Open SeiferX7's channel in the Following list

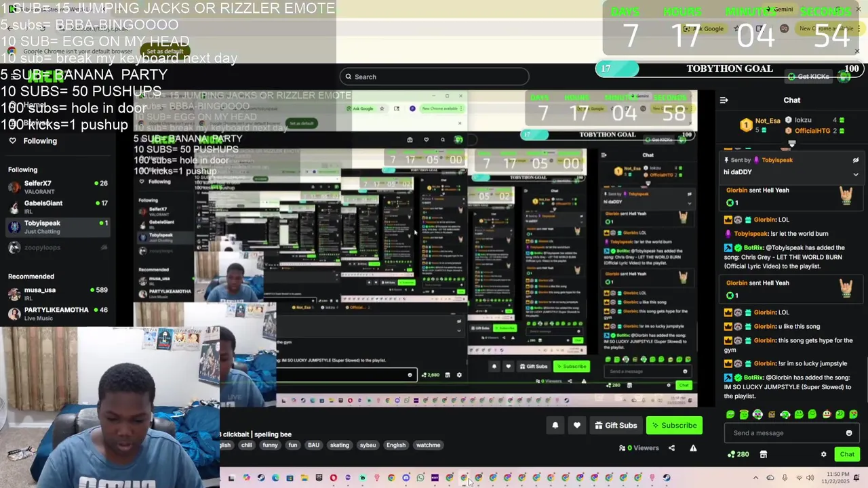coord(58,187)
